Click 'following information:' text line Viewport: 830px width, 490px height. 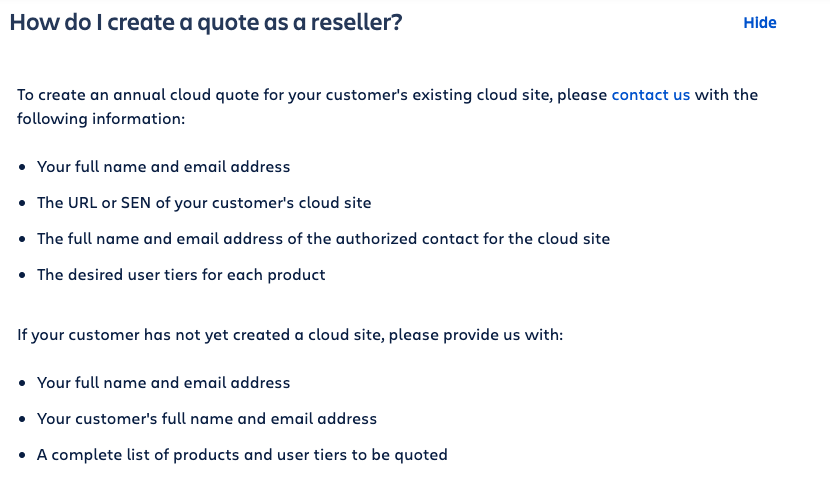[101, 119]
